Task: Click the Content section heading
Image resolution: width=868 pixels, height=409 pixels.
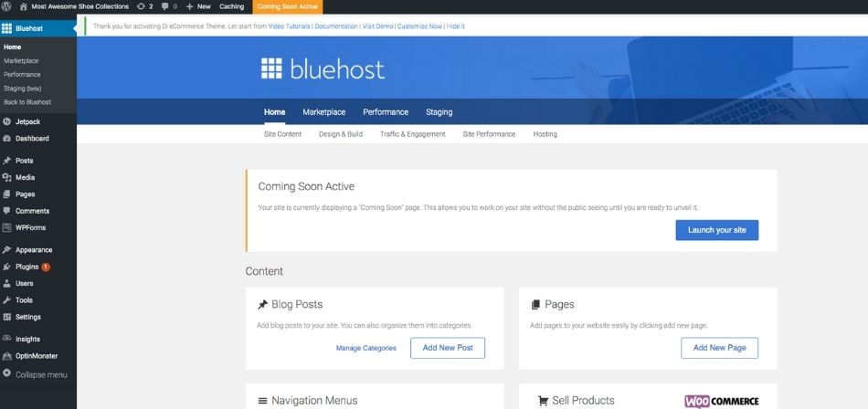Action: click(x=264, y=271)
